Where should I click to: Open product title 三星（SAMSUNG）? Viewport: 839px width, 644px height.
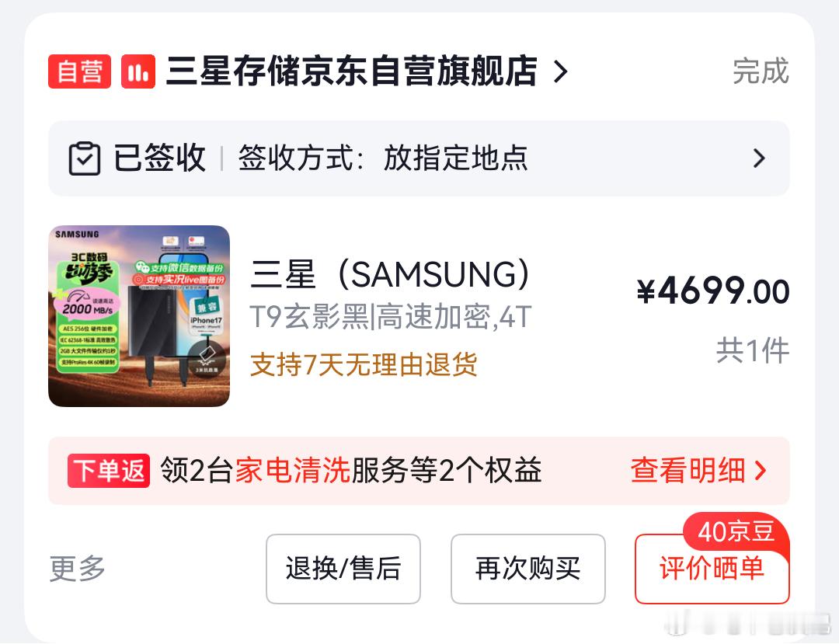[x=390, y=274]
